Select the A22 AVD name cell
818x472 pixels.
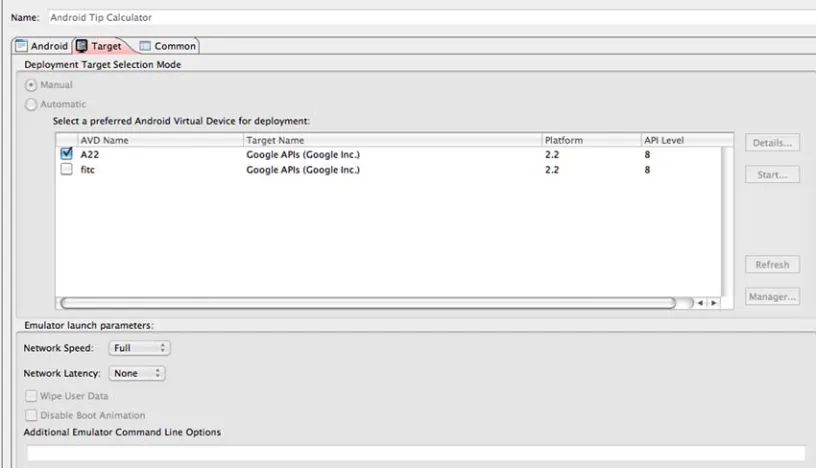tap(89, 154)
